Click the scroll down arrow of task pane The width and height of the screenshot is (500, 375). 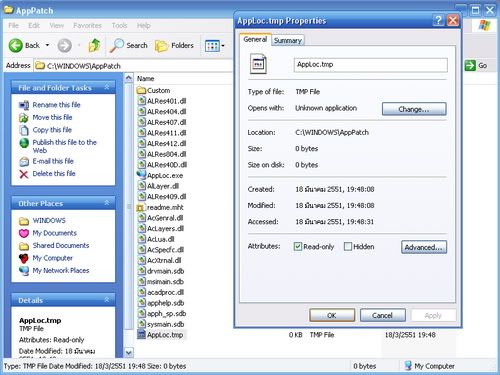tap(129, 352)
